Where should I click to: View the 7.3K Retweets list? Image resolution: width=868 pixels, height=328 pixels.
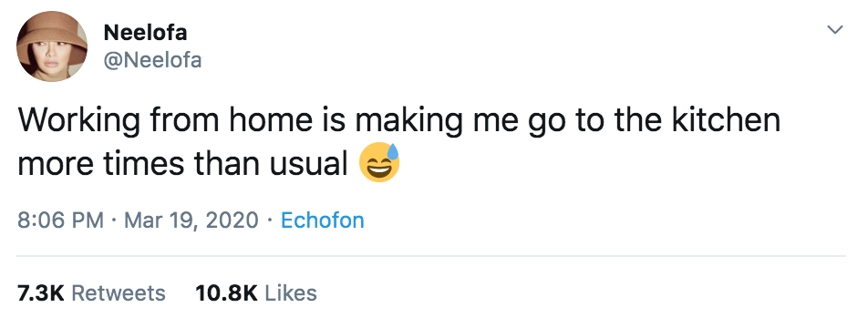point(92,292)
